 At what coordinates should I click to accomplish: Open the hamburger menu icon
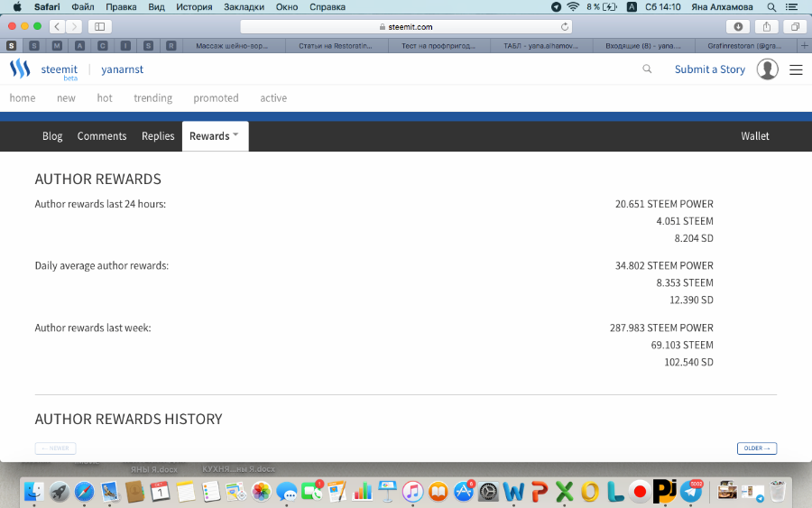click(x=796, y=69)
